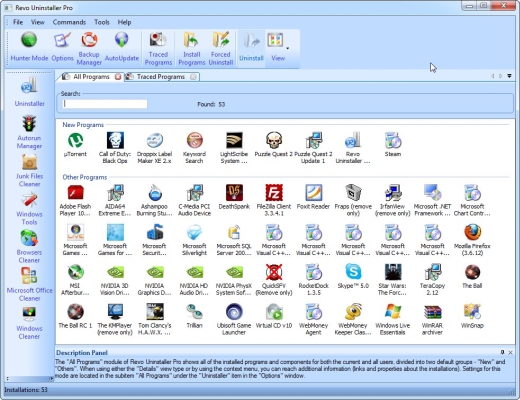The image size is (520, 400).
Task: Click Installations: 53 in status bar
Action: click(26, 389)
